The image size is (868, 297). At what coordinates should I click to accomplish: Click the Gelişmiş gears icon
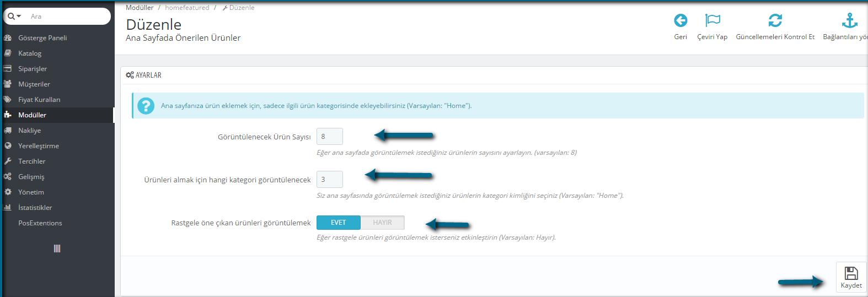click(8, 177)
